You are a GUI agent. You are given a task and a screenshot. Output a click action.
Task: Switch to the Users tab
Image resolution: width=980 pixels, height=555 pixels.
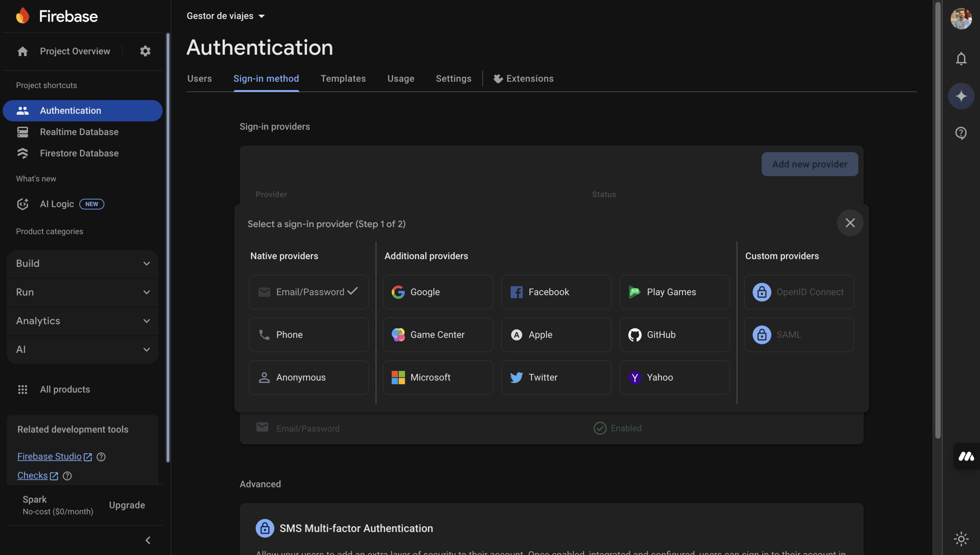point(199,79)
